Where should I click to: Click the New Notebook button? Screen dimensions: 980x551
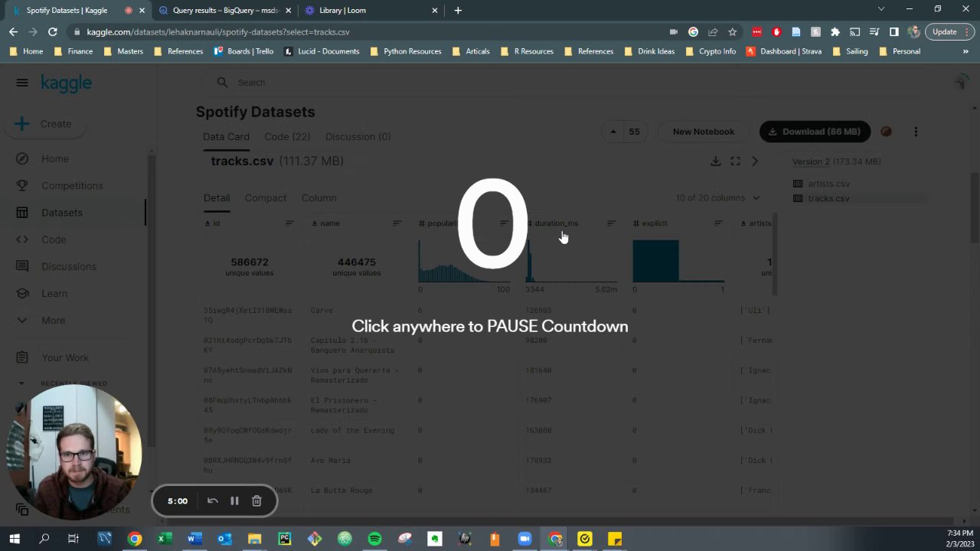point(703,132)
